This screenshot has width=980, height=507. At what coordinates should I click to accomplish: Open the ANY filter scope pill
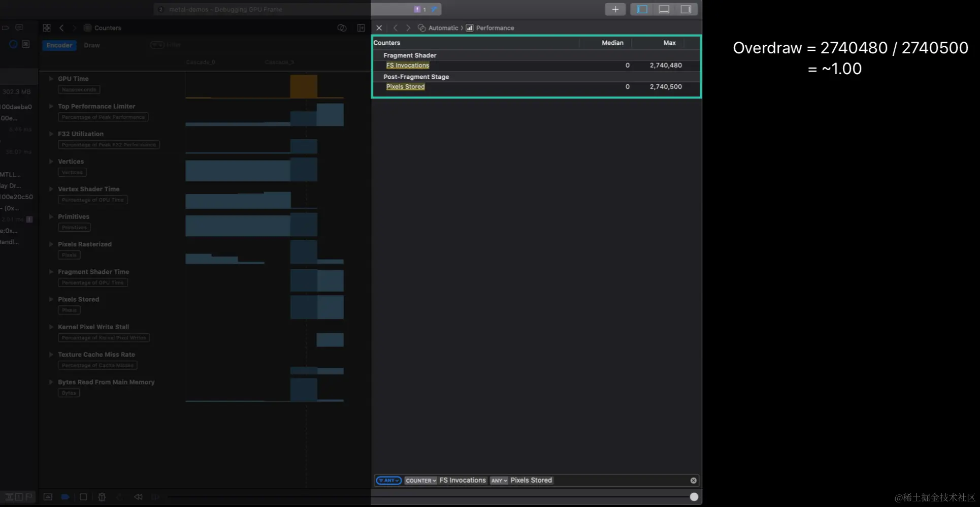pos(389,480)
